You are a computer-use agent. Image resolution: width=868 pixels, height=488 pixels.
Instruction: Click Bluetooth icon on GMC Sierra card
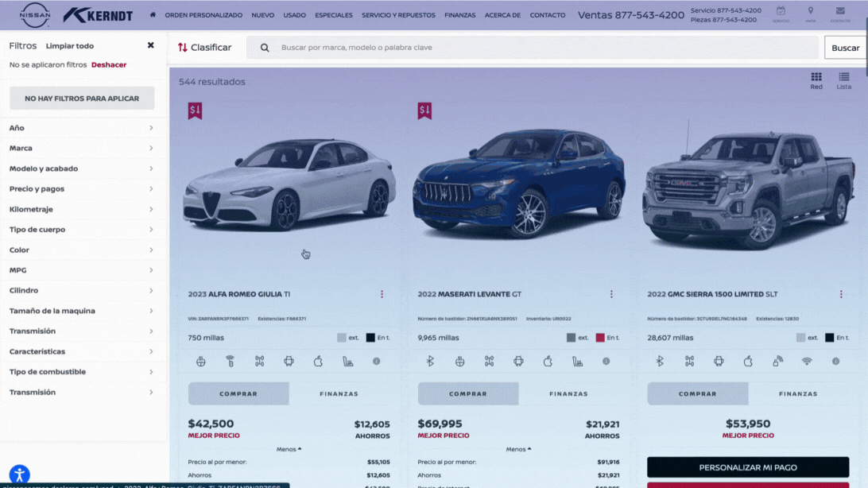660,362
